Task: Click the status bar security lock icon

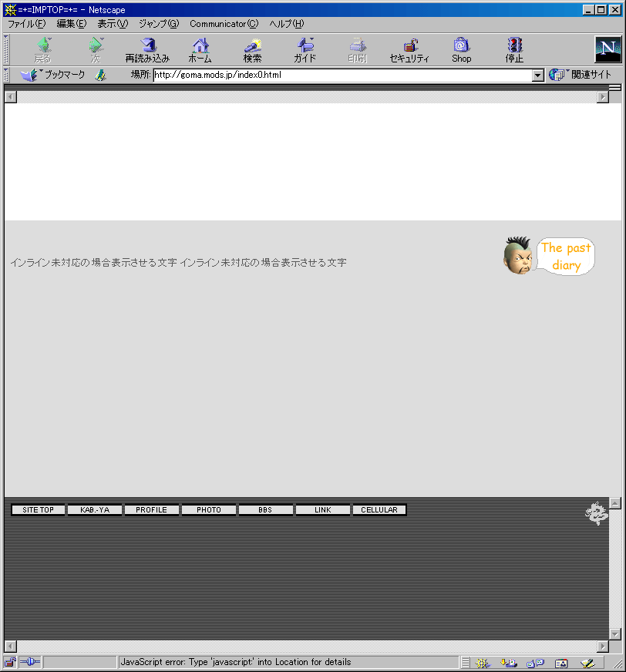Action: pyautogui.click(x=10, y=662)
